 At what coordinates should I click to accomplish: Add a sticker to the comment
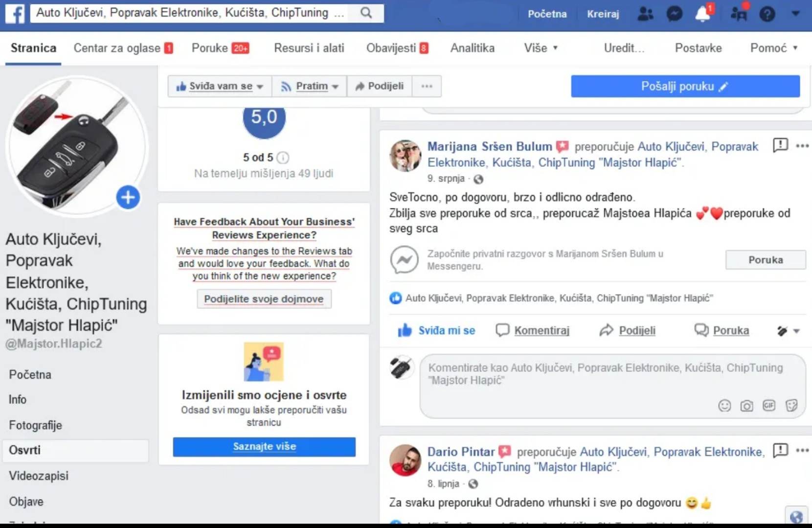click(x=791, y=406)
